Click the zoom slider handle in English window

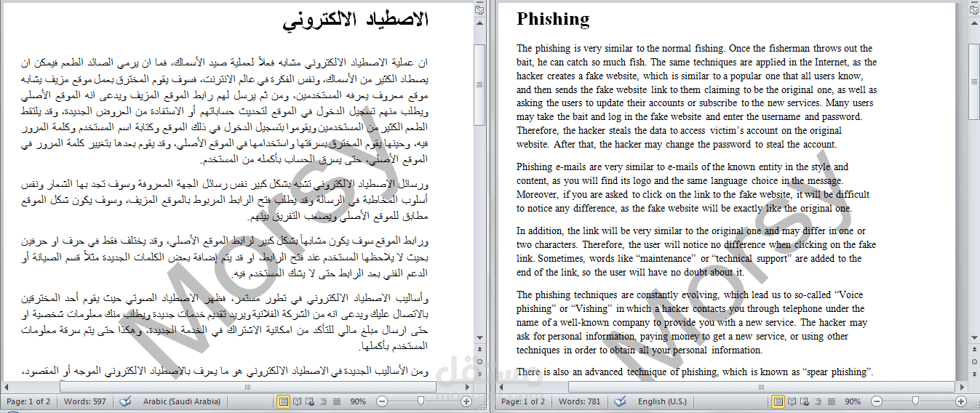click(x=915, y=401)
